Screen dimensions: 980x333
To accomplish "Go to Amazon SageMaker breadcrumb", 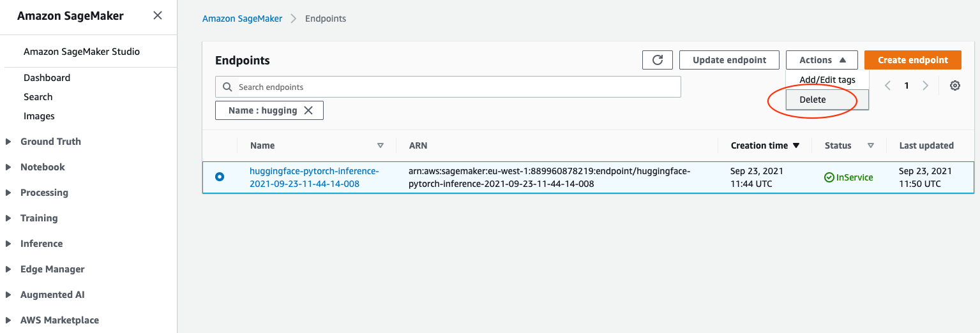I will pyautogui.click(x=242, y=18).
